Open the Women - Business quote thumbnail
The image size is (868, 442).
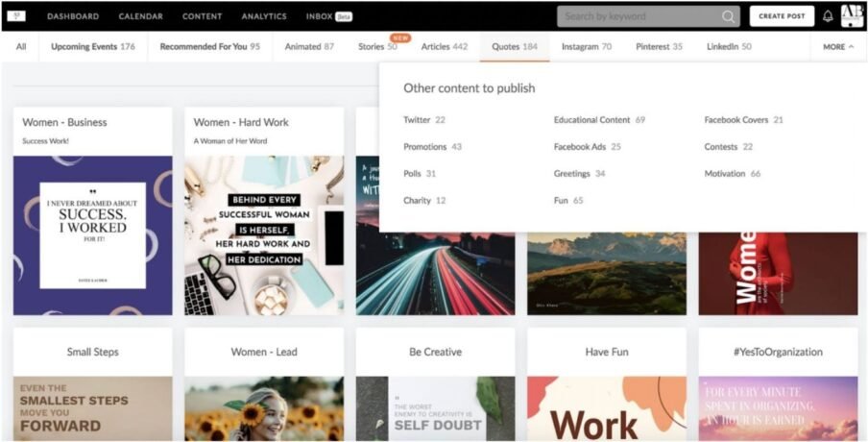[x=93, y=235]
